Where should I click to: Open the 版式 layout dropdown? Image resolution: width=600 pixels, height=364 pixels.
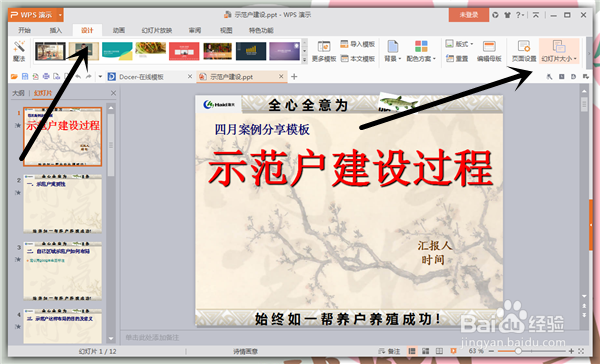click(x=459, y=44)
